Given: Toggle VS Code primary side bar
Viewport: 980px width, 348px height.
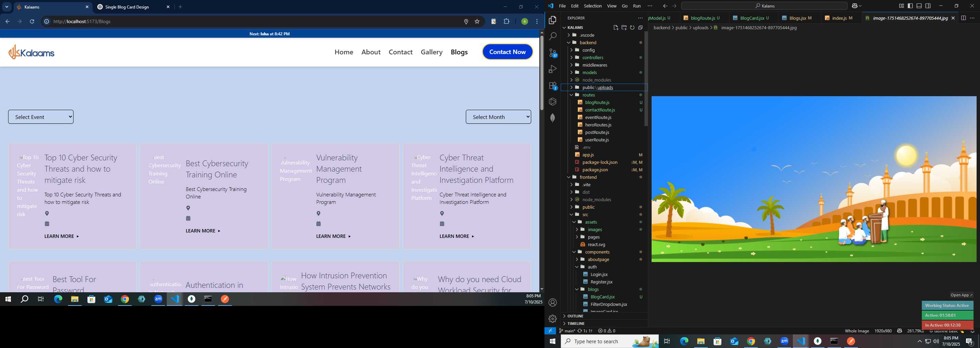Looking at the screenshot, I should point(910,6).
